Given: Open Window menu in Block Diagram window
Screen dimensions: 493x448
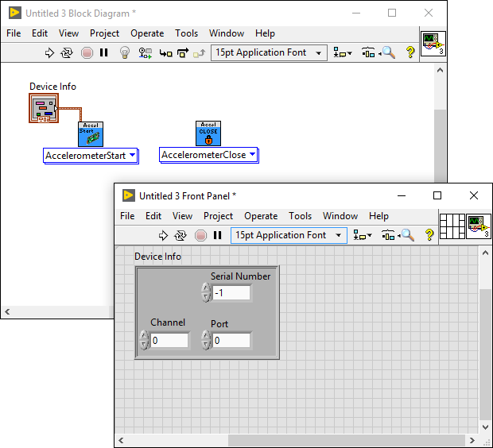Looking at the screenshot, I should 227,33.
